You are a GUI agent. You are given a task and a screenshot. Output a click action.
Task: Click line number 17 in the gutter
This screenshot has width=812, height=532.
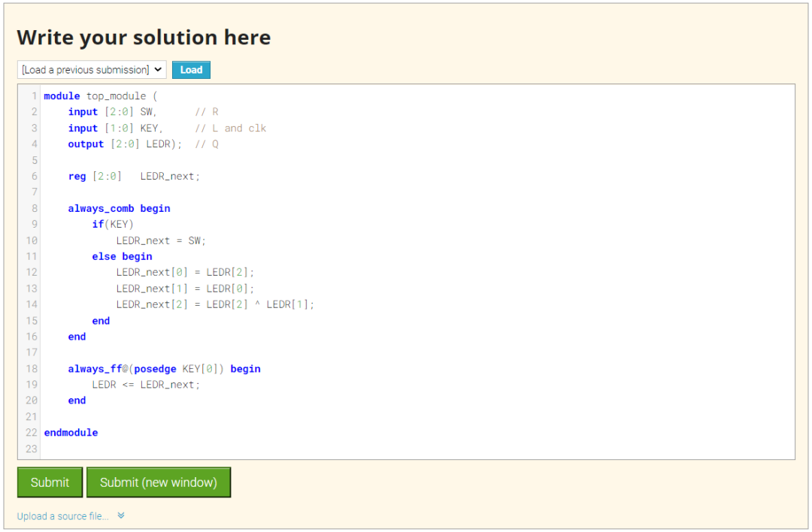coord(32,352)
